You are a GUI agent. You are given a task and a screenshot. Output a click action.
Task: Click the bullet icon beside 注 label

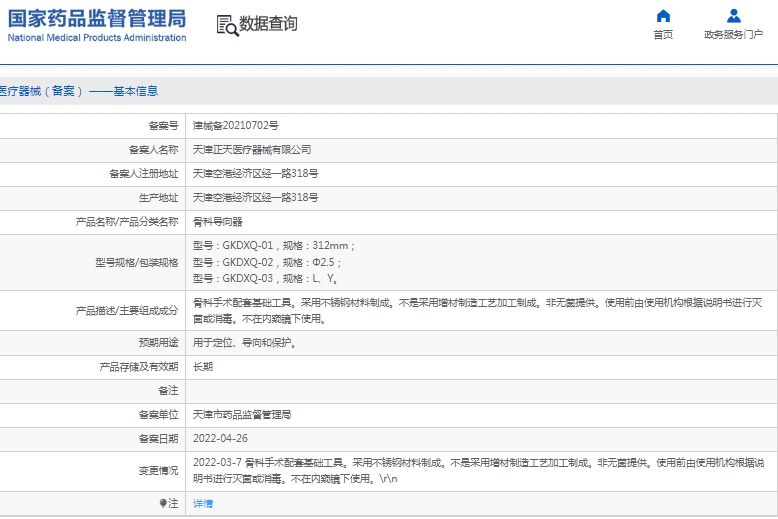click(x=163, y=503)
